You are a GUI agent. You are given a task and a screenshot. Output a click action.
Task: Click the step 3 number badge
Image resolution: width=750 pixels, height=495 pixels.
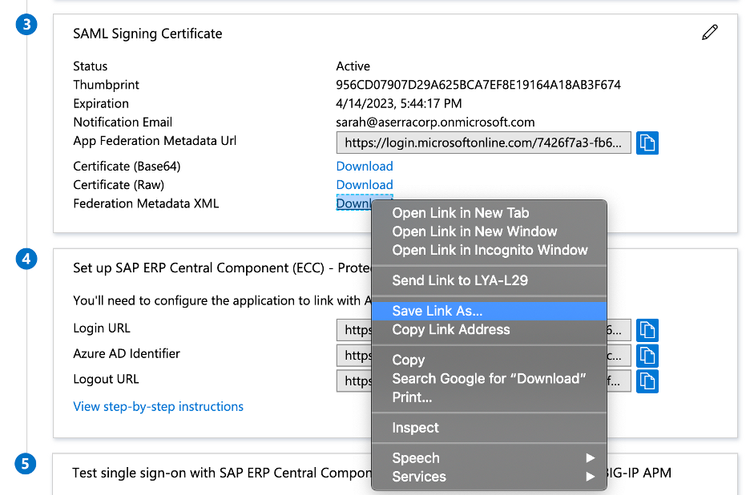tap(27, 26)
